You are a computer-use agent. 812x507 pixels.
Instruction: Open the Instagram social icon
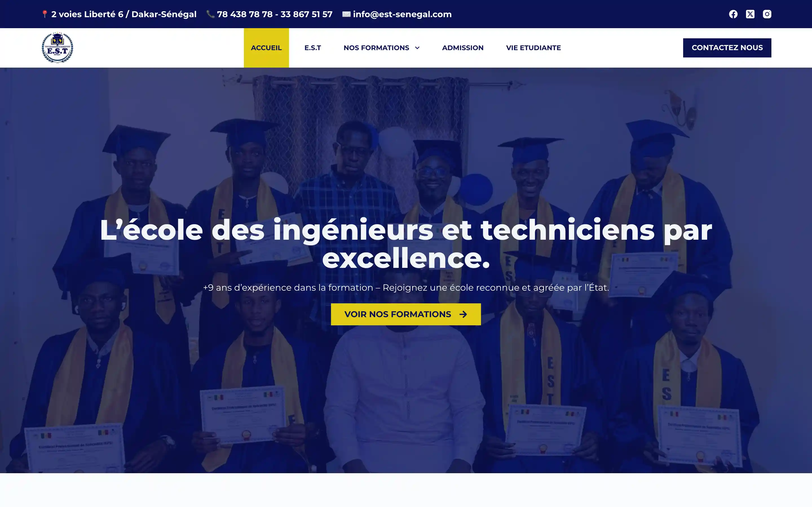coord(767,14)
